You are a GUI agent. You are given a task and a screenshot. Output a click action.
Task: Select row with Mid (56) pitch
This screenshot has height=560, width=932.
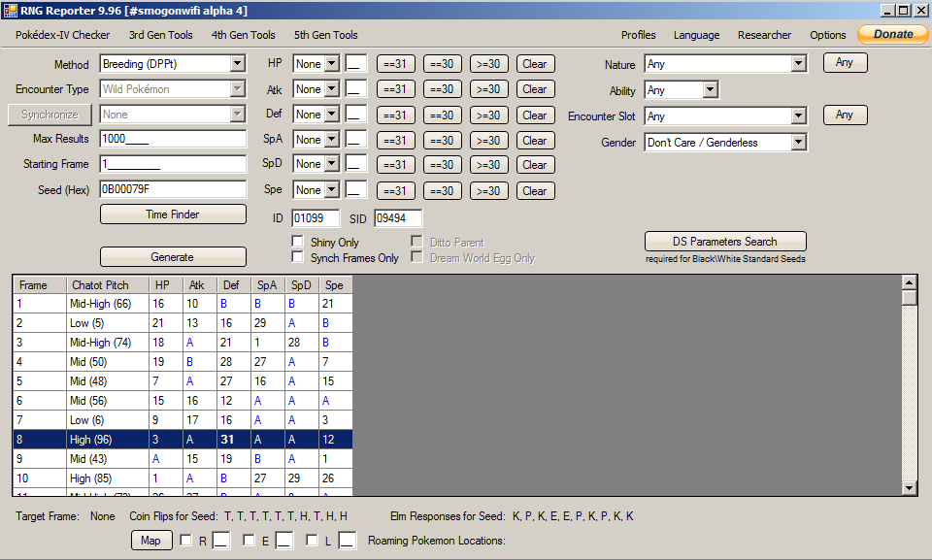point(183,401)
